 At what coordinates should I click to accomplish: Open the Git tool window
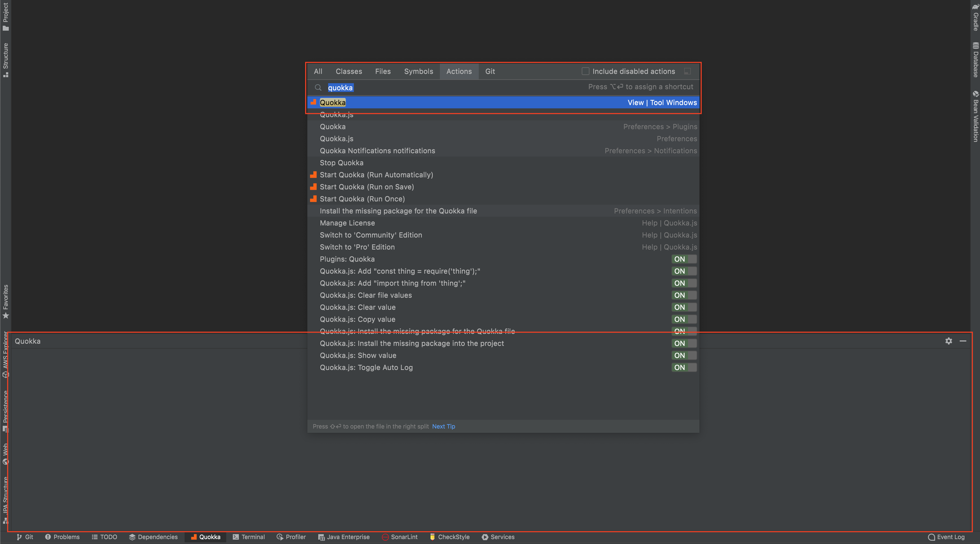click(x=25, y=537)
